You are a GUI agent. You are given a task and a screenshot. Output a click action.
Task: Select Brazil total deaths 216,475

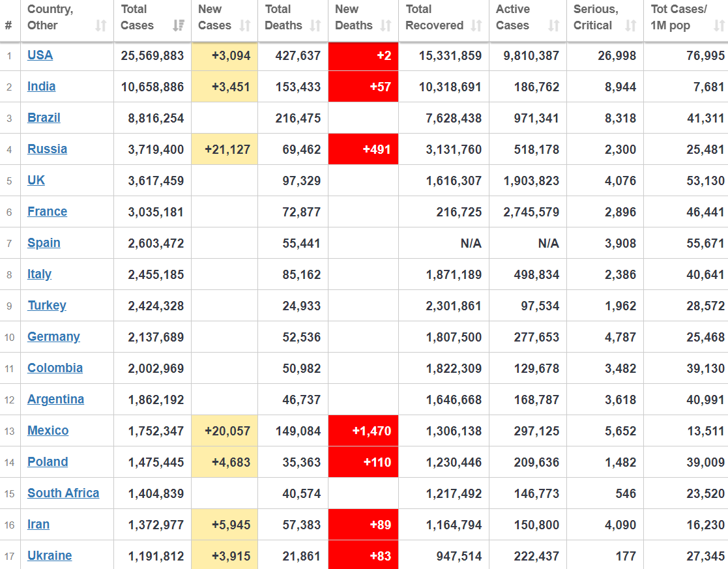pos(298,118)
